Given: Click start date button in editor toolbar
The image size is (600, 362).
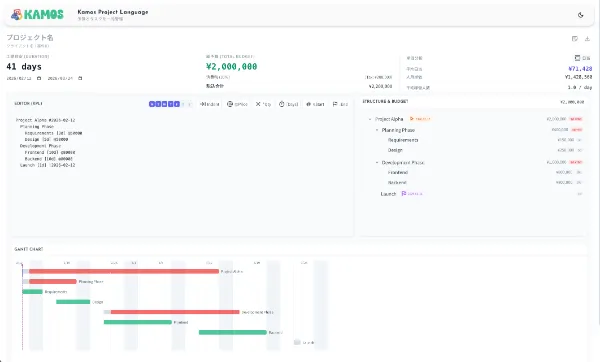Looking at the screenshot, I should [315, 104].
